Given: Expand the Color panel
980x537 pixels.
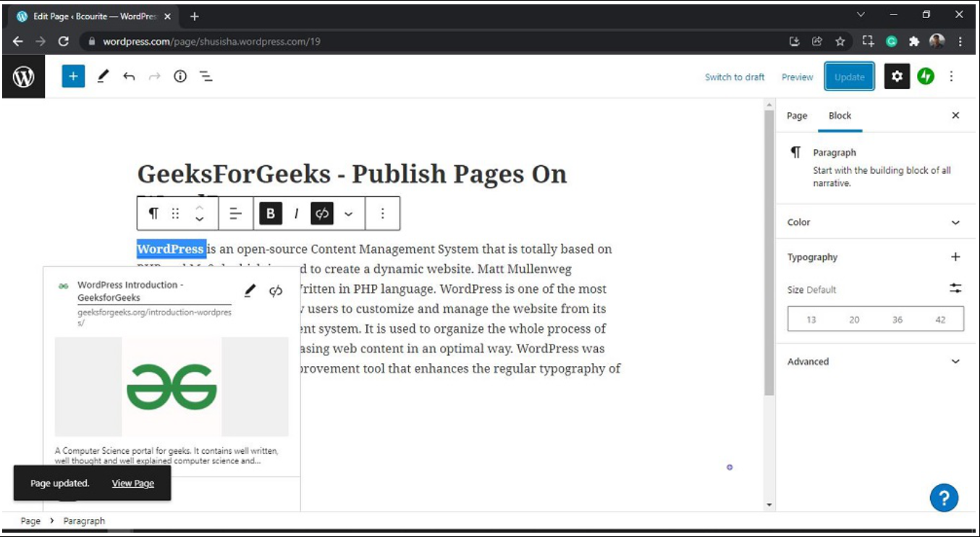Looking at the screenshot, I should pos(875,222).
